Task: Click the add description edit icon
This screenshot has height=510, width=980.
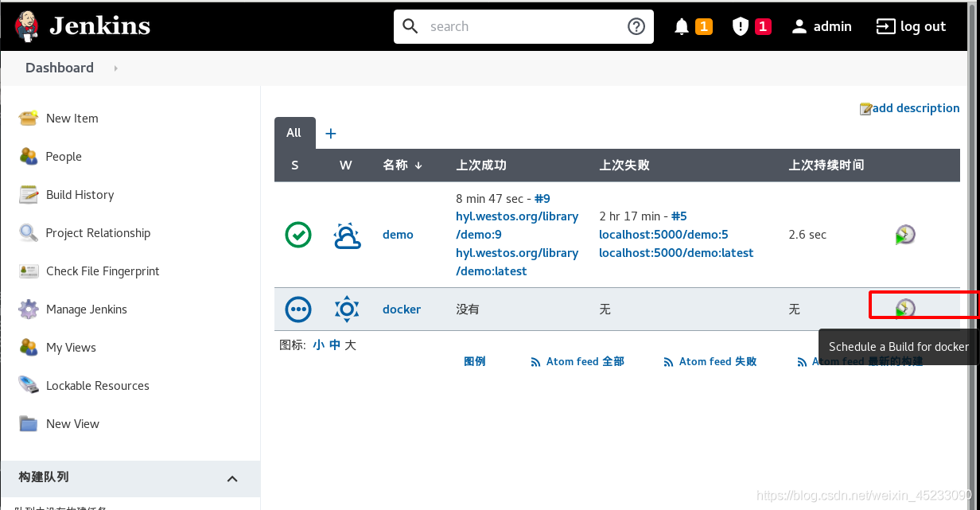Action: click(x=865, y=108)
